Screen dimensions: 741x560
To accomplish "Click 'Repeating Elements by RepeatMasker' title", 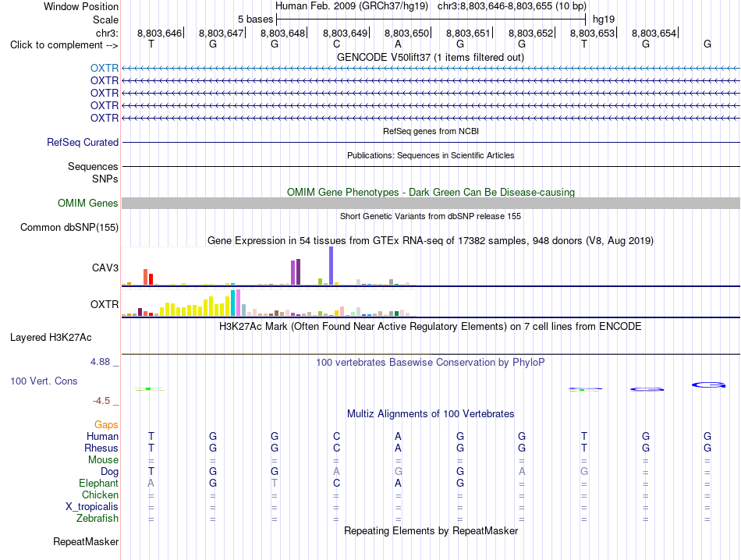I will pyautogui.click(x=431, y=530).
